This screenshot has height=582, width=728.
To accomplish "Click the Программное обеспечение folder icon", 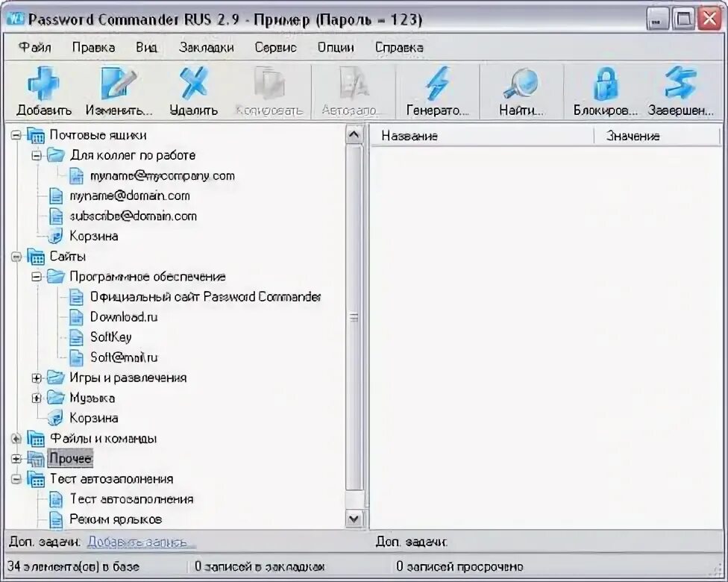I will click(56, 276).
